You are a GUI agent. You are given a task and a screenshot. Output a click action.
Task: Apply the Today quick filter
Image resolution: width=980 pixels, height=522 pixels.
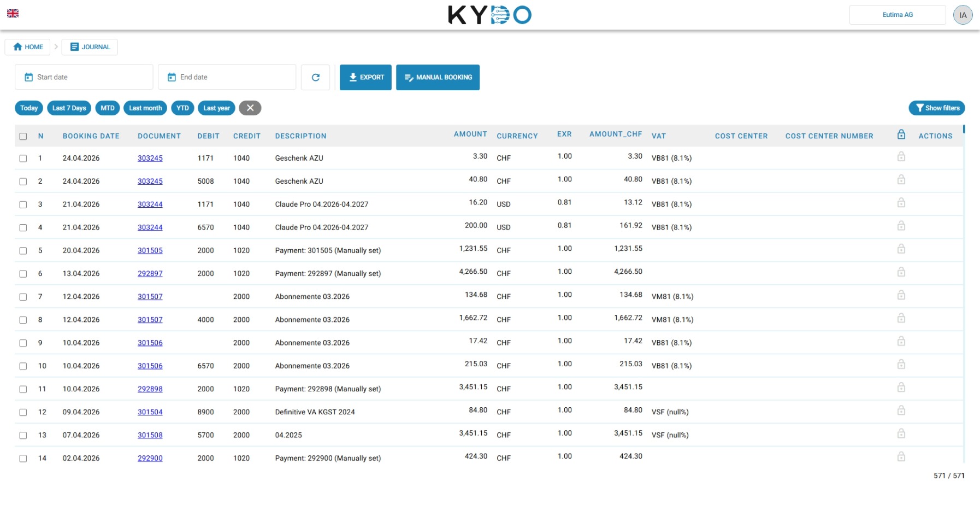29,108
